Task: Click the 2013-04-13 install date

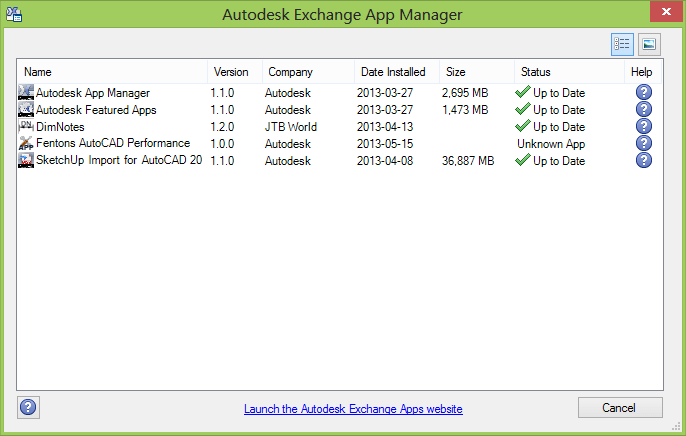Action: (385, 127)
